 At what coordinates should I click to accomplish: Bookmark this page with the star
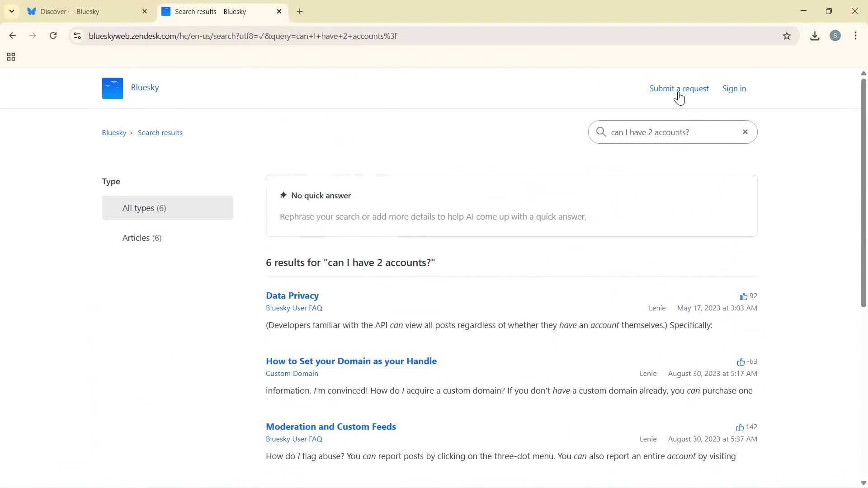(787, 36)
